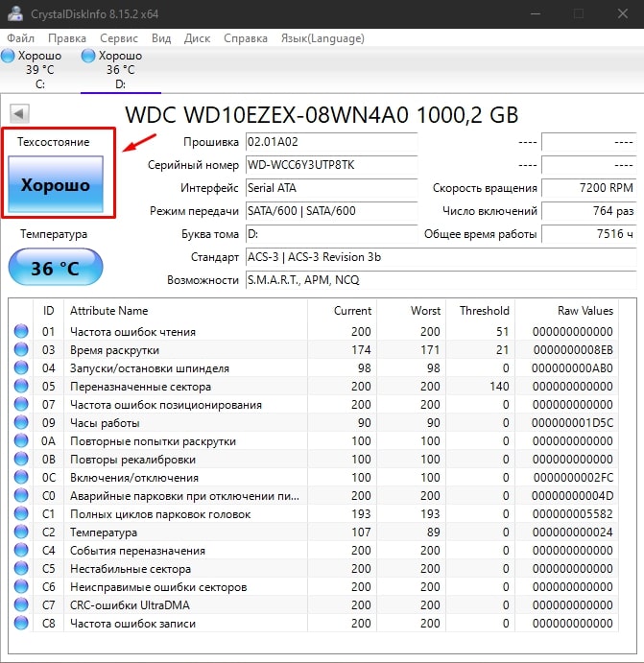Click status icon for attribute 0A
This screenshot has height=663, width=644.
tap(21, 440)
